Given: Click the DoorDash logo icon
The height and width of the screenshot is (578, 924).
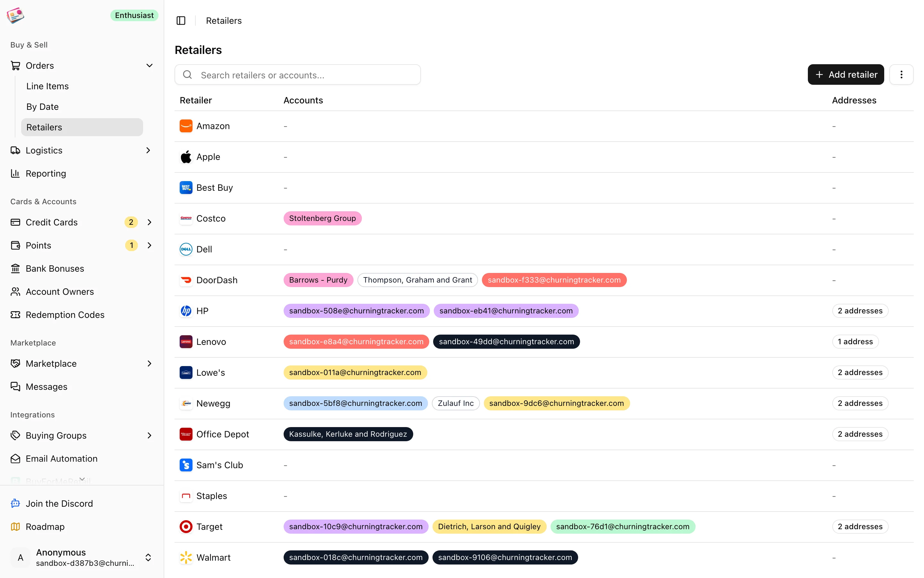Looking at the screenshot, I should (186, 280).
